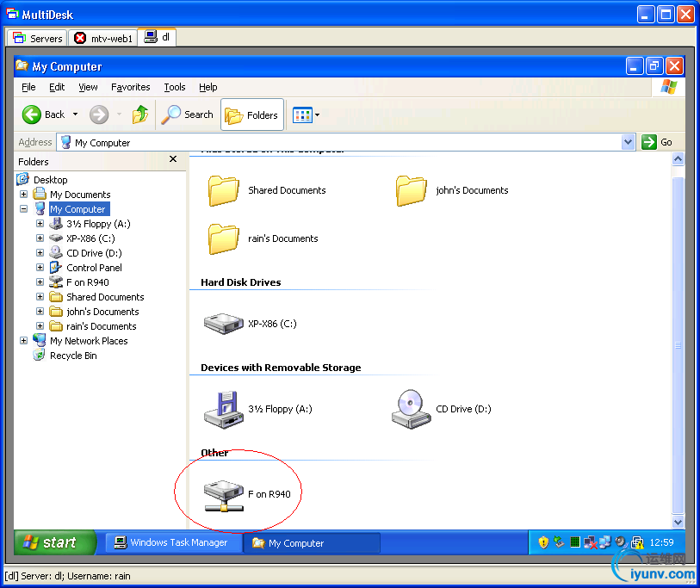The width and height of the screenshot is (700, 588).
Task: Click the security shield tray icon
Action: 542,542
